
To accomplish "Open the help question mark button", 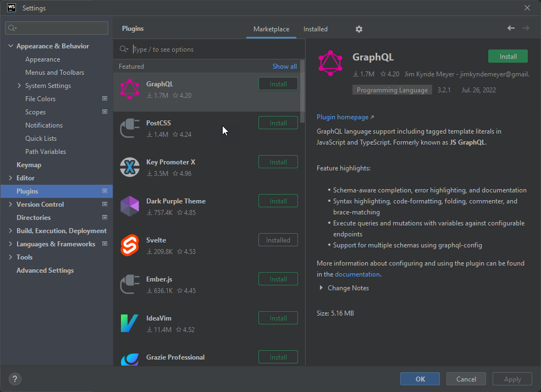I will pos(15,379).
